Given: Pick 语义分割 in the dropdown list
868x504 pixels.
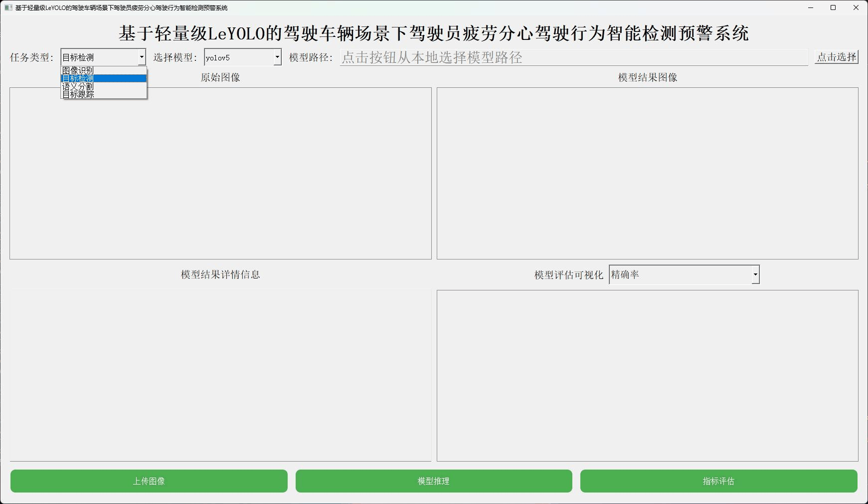Looking at the screenshot, I should point(104,86).
